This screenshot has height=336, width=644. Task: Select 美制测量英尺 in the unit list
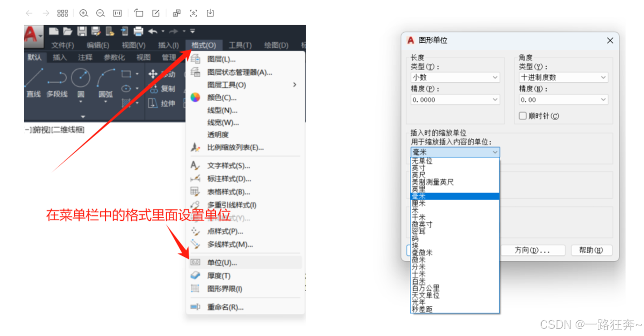click(455, 182)
